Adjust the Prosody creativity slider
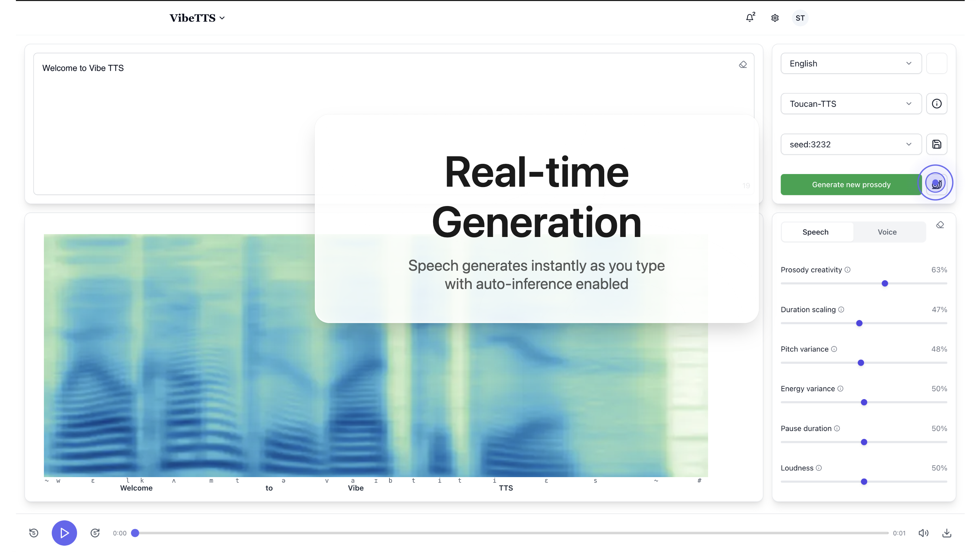This screenshot has height=552, width=980. click(x=864, y=283)
